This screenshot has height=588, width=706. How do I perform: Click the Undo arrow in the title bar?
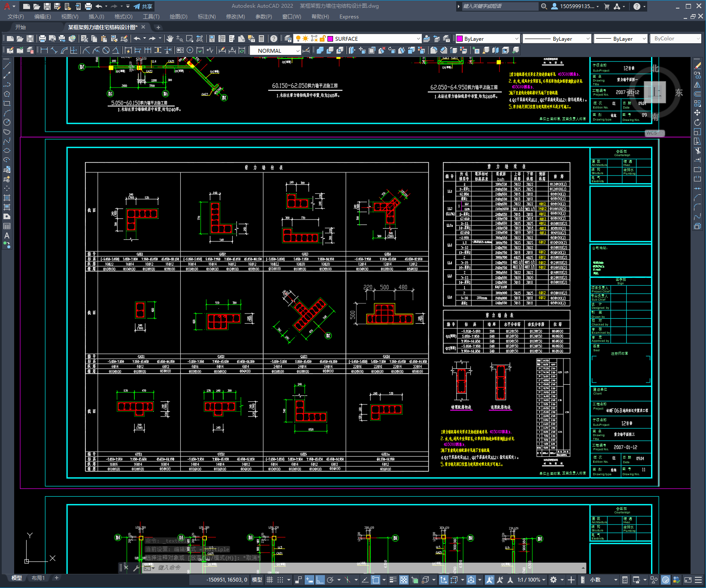tap(99, 6)
